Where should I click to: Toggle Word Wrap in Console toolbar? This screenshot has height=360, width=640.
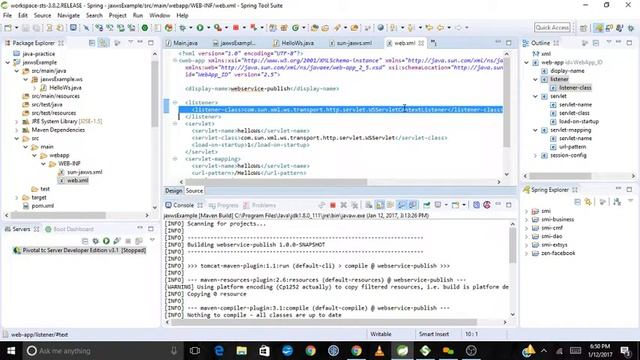pyautogui.click(x=391, y=205)
